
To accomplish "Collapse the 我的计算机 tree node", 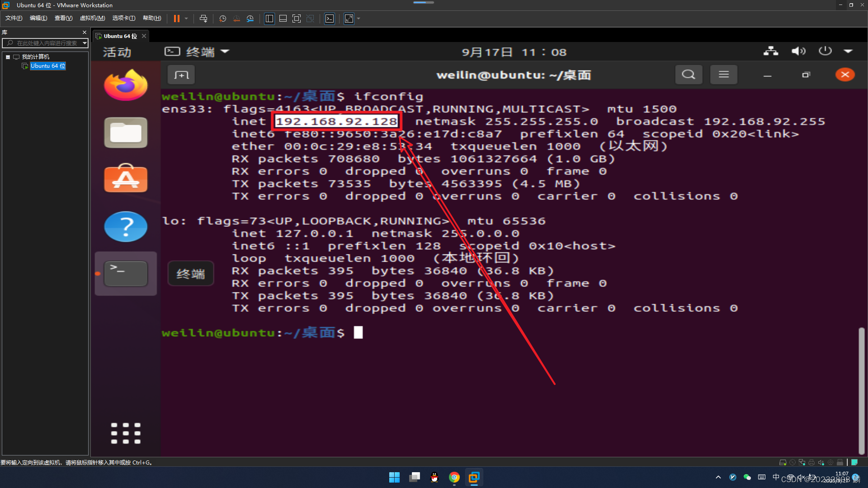I will point(8,57).
